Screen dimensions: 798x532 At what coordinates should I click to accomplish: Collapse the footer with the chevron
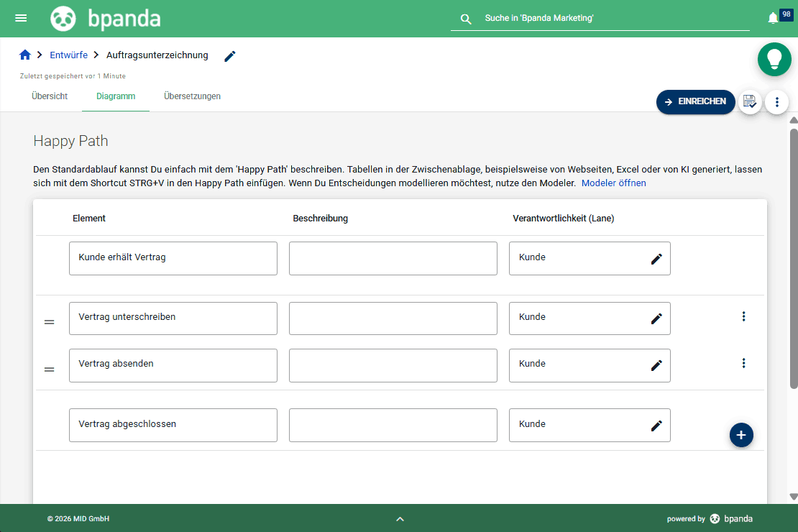(400, 518)
